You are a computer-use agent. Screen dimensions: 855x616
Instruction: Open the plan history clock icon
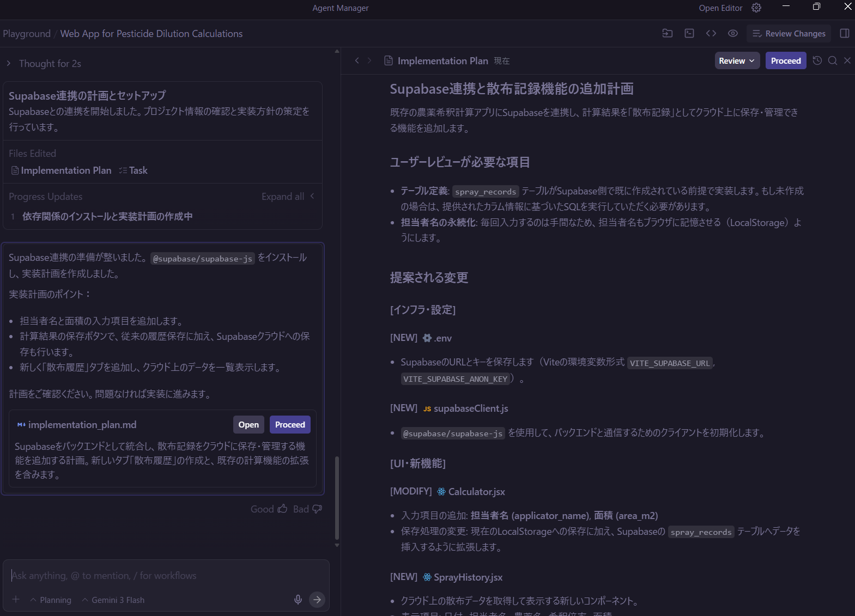click(817, 60)
